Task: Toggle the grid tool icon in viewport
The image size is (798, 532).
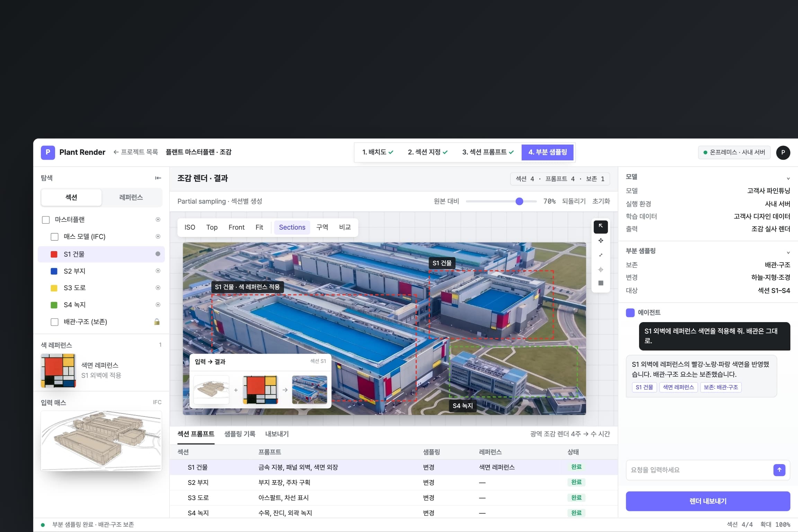Action: coord(601,283)
